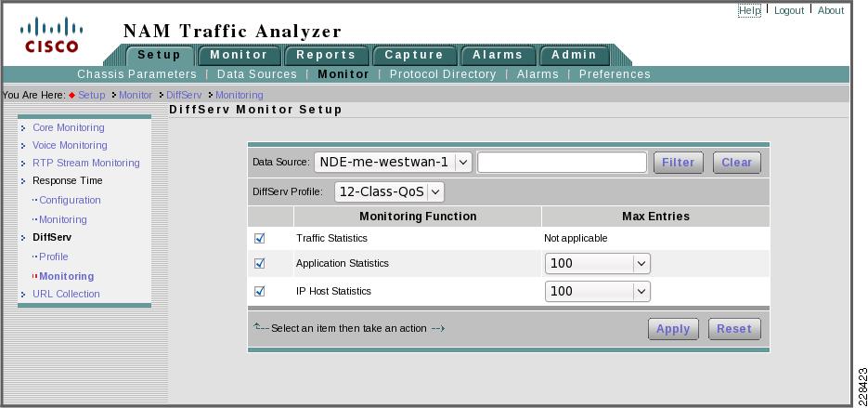
Task: Click the filter text input field
Action: coord(562,163)
